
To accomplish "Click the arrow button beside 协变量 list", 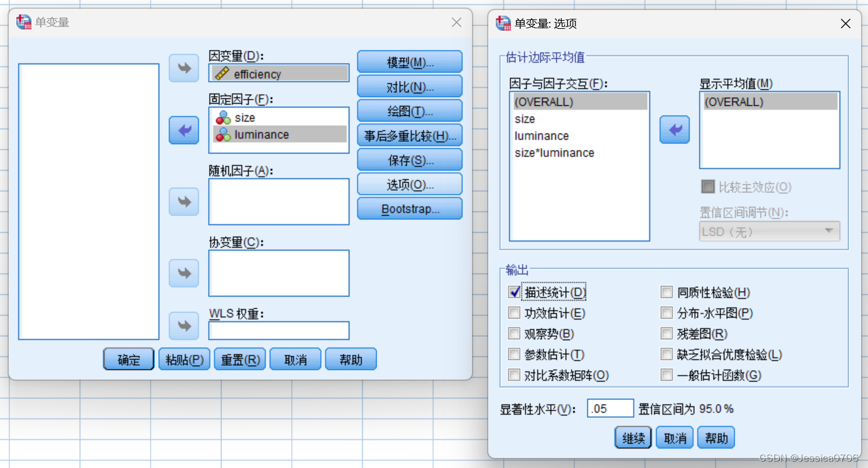I will pos(184,273).
